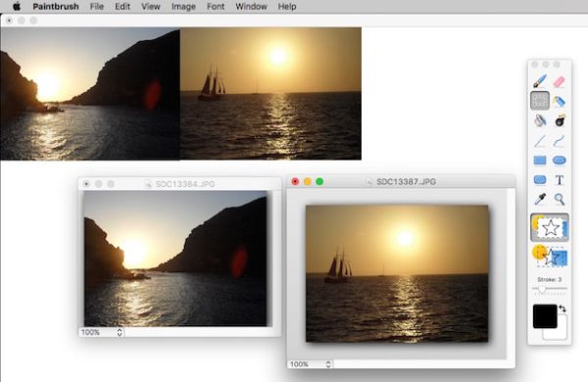Click the black foreground color swatch
This screenshot has height=382, width=588.
pos(545,316)
